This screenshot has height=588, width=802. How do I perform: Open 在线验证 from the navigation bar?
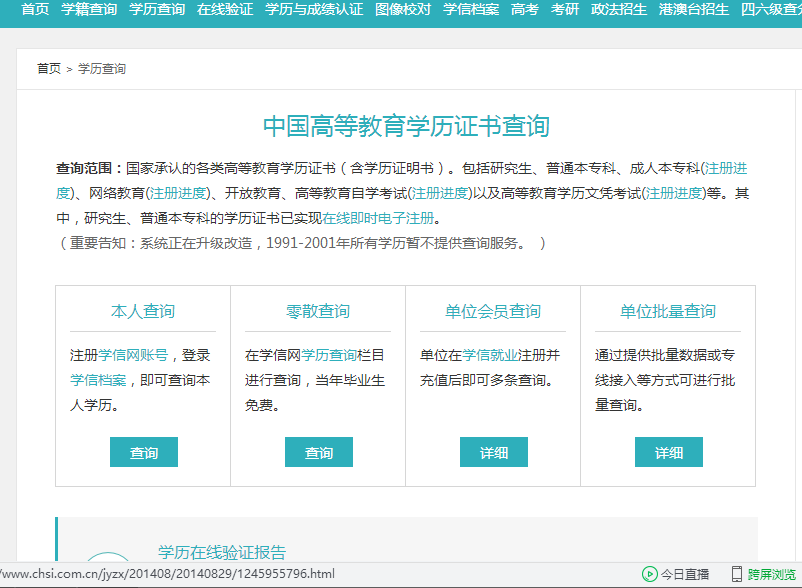(225, 9)
